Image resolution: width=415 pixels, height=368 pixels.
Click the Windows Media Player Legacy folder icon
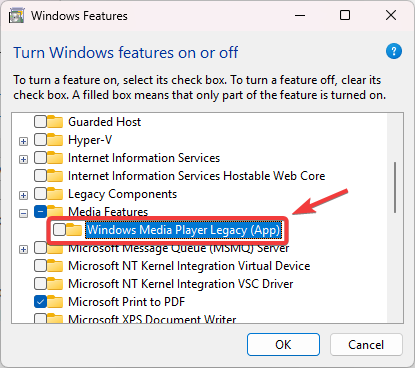tap(74, 230)
